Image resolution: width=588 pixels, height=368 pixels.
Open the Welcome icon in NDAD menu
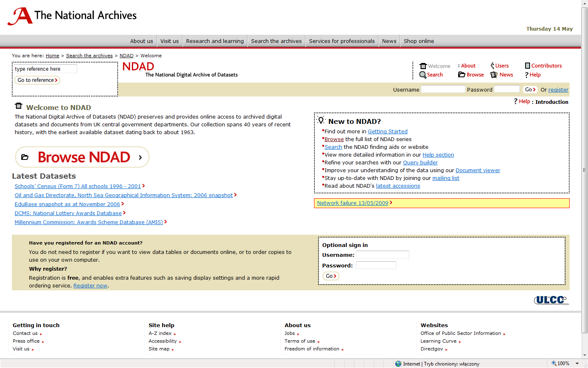(423, 66)
